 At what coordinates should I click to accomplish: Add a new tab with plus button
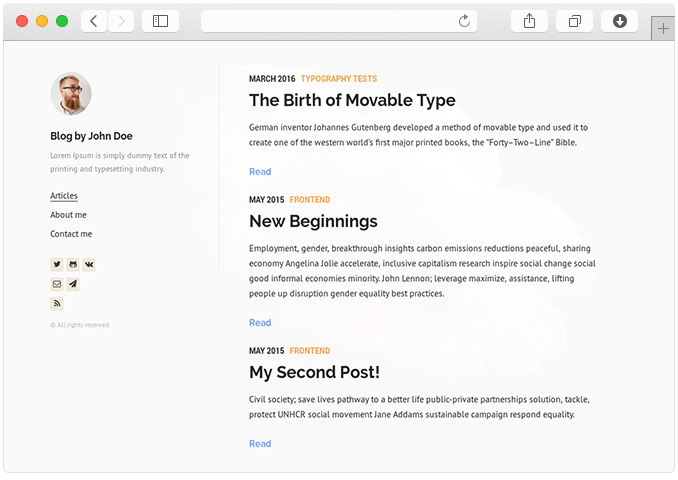[663, 29]
